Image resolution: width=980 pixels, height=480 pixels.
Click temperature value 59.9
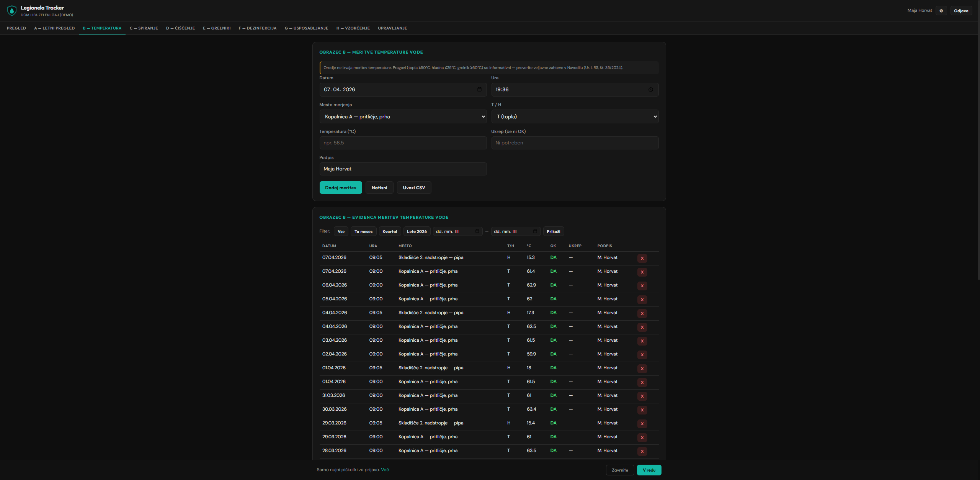click(x=531, y=354)
